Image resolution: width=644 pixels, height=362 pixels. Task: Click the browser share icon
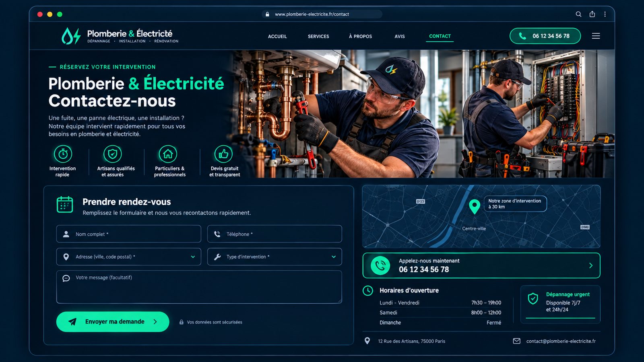[x=592, y=14]
